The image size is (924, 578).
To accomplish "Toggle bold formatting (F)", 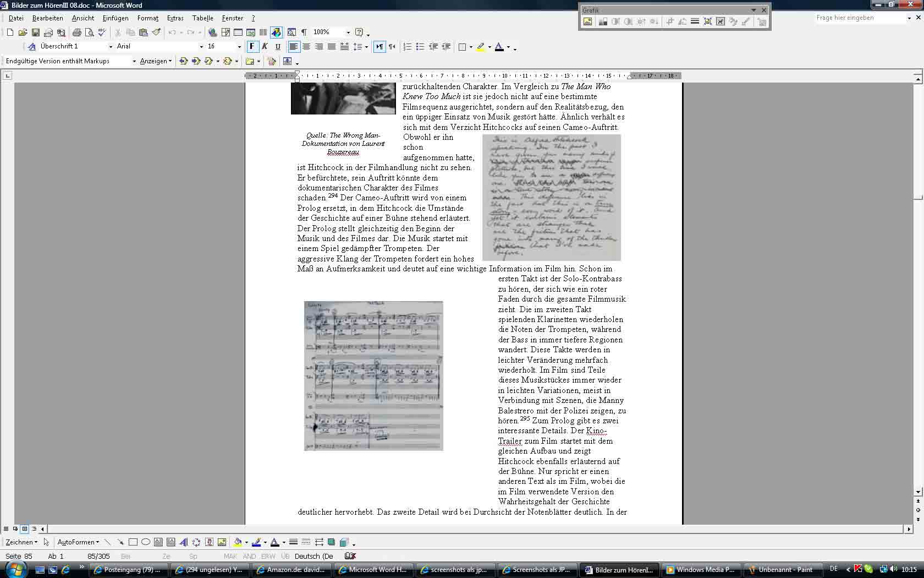I will point(252,47).
